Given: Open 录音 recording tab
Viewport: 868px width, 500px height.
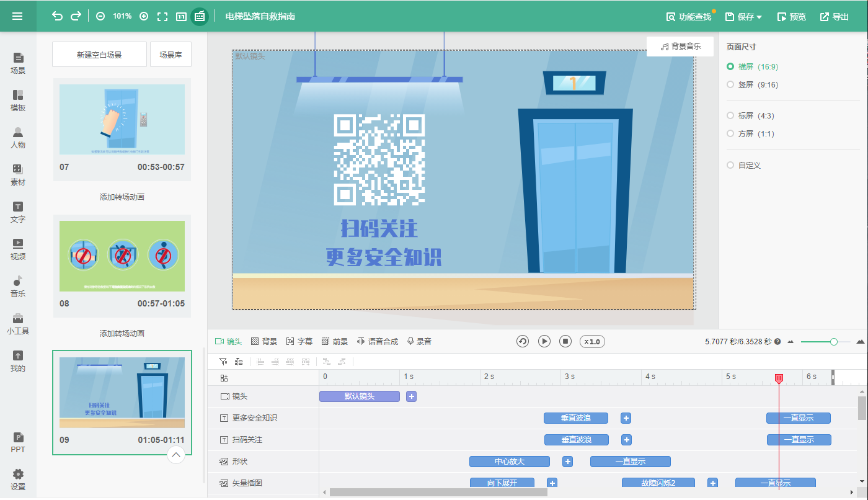Looking at the screenshot, I should point(419,341).
